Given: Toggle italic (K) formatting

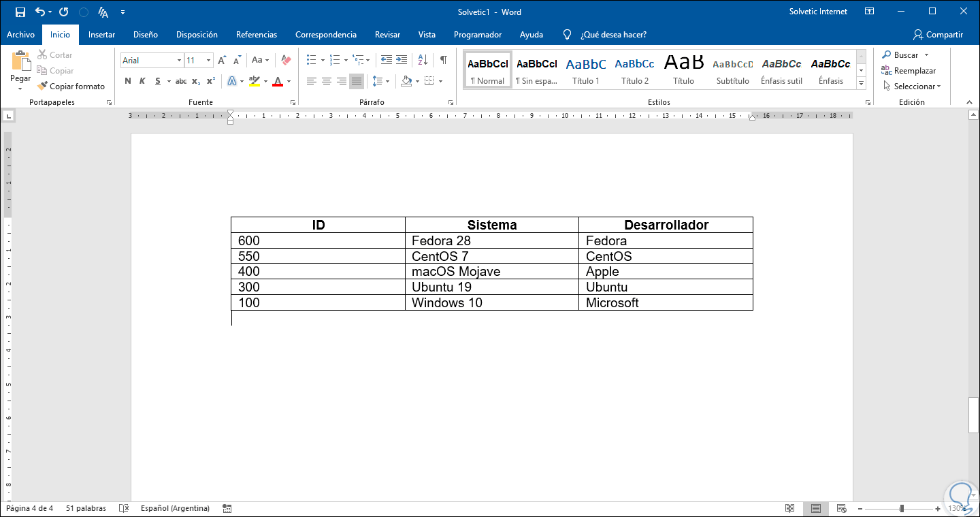Looking at the screenshot, I should coord(142,81).
